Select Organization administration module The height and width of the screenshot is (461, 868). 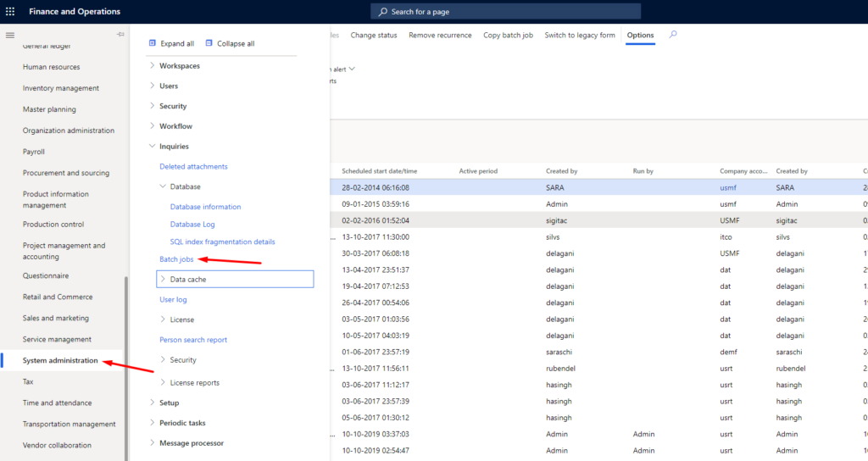pyautogui.click(x=69, y=131)
